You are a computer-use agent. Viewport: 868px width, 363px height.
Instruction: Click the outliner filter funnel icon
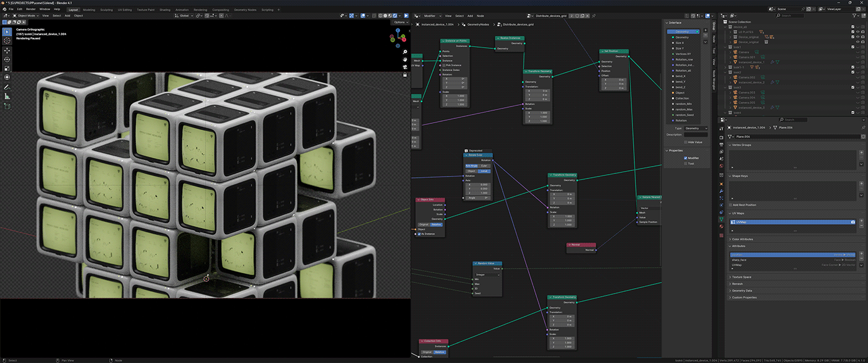(x=854, y=14)
